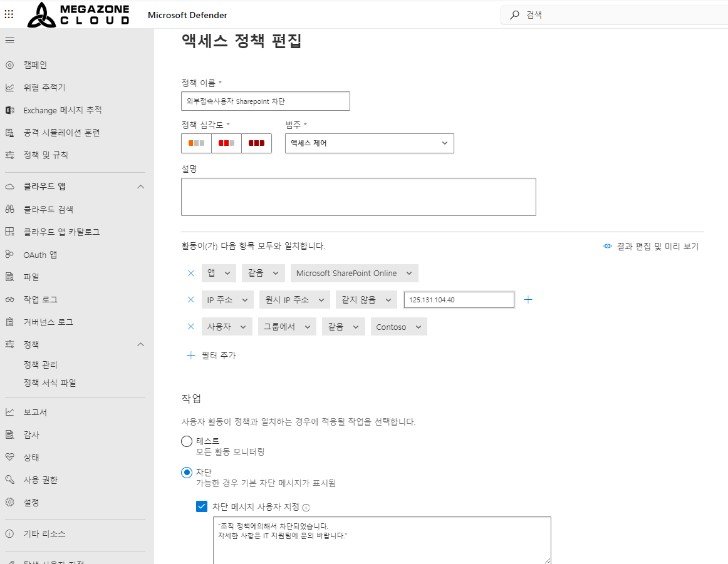Click the 설정 gear icon
Viewport: 728px width, 564px height.
(10, 502)
